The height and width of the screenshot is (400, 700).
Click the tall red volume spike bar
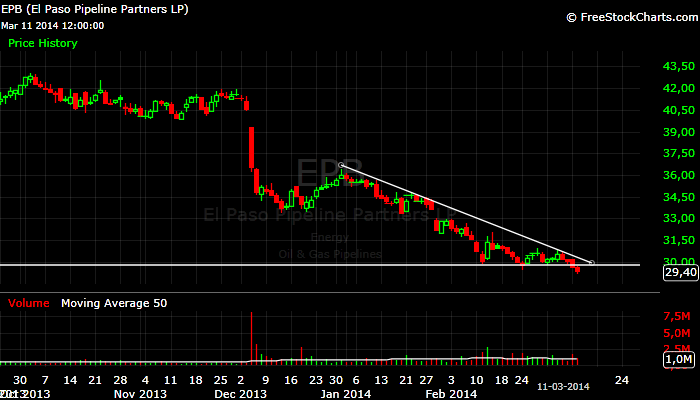coord(251,338)
